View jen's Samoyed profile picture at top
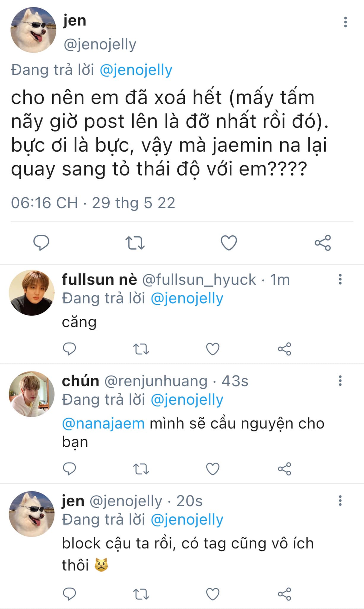364x609 pixels. point(33,30)
